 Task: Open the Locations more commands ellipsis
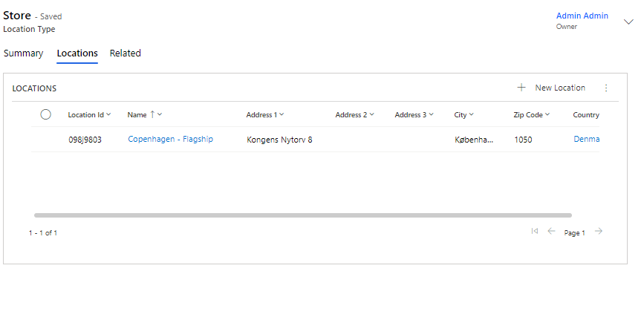pos(606,88)
